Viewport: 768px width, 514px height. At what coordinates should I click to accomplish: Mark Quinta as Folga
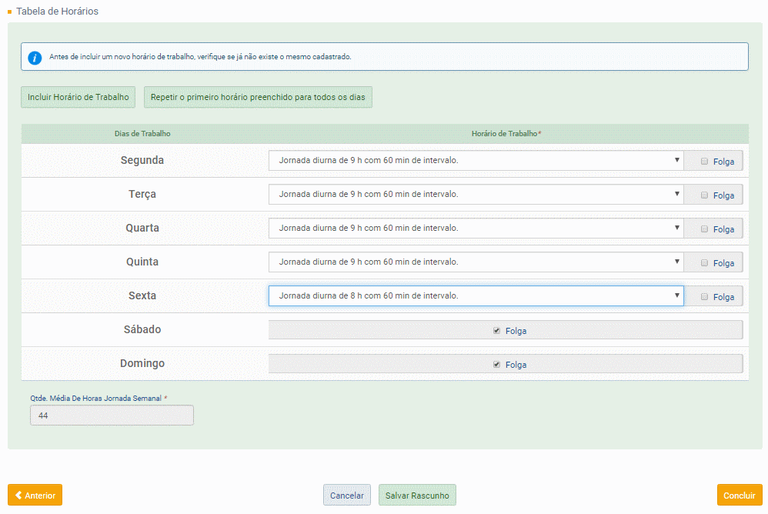(x=704, y=263)
